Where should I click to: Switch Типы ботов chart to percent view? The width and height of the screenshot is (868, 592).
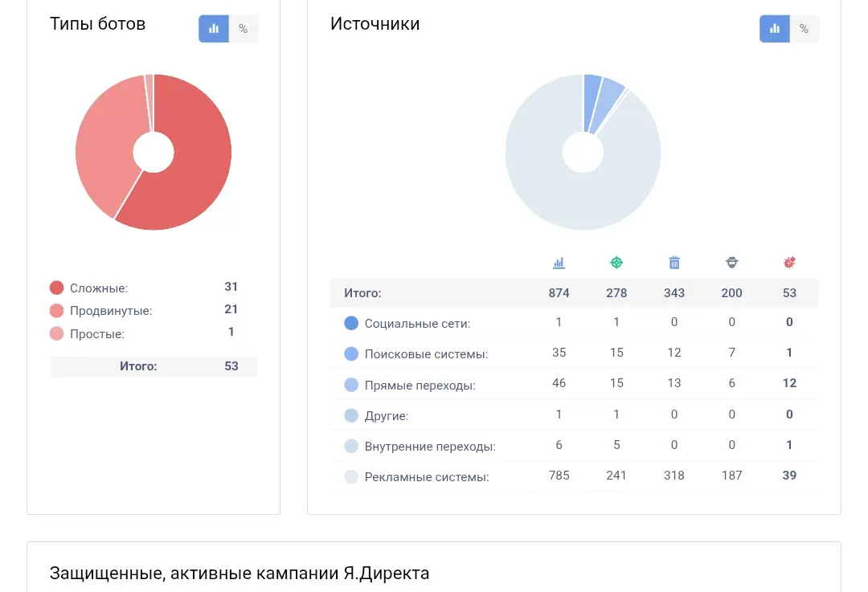point(243,29)
